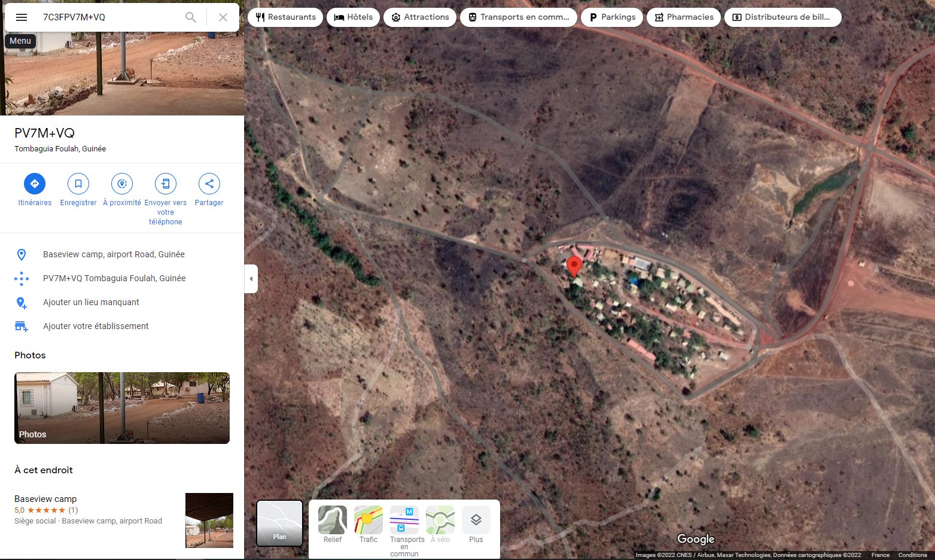Filter by Transports en commun chip
Viewport: 935px width, 560px height.
click(519, 17)
